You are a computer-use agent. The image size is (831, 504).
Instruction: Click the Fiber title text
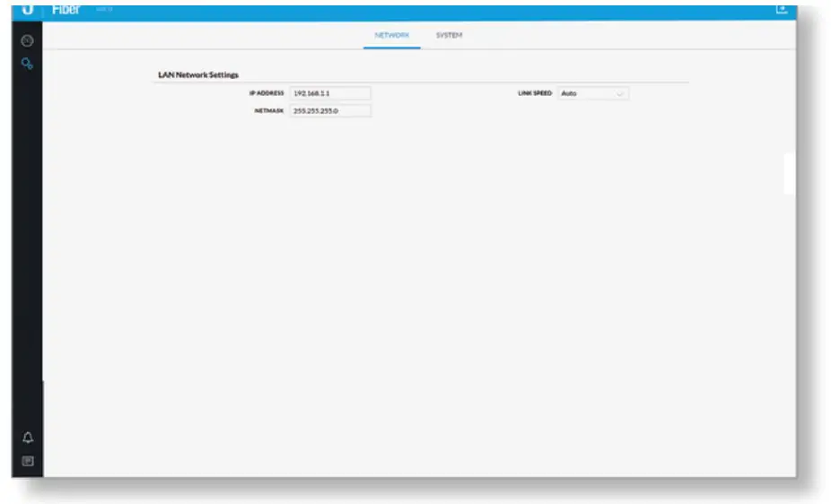[x=66, y=10]
